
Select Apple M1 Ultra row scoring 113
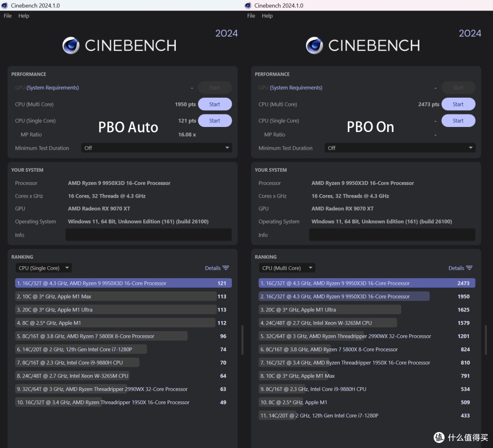click(123, 310)
